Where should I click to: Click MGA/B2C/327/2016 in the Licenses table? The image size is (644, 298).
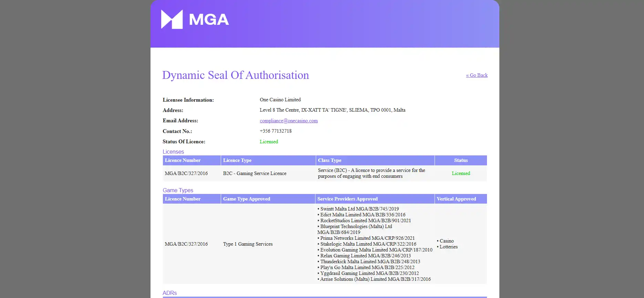186,173
